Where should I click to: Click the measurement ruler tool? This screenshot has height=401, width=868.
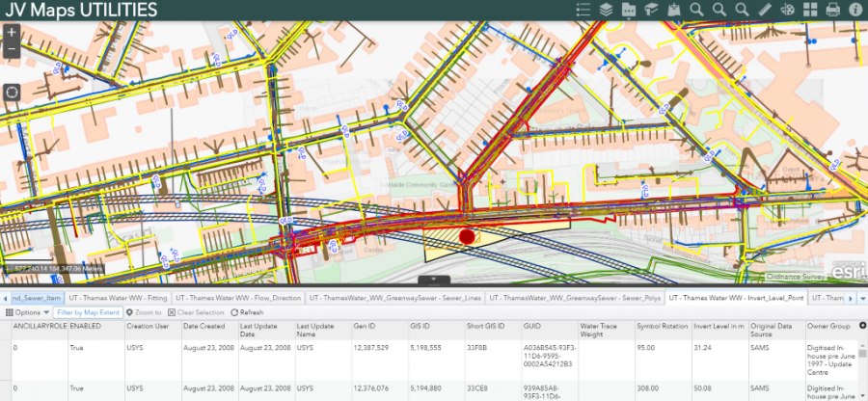tap(764, 10)
